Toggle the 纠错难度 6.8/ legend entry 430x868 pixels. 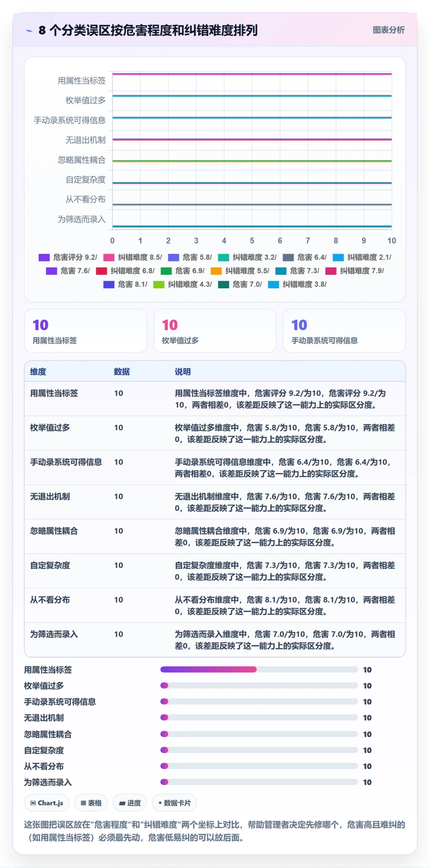[125, 271]
